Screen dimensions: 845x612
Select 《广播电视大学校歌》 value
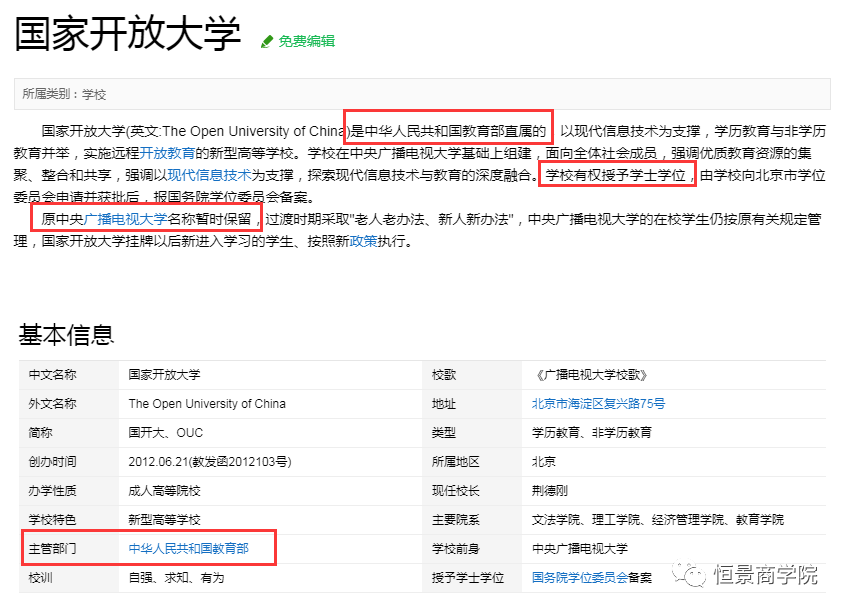590,374
